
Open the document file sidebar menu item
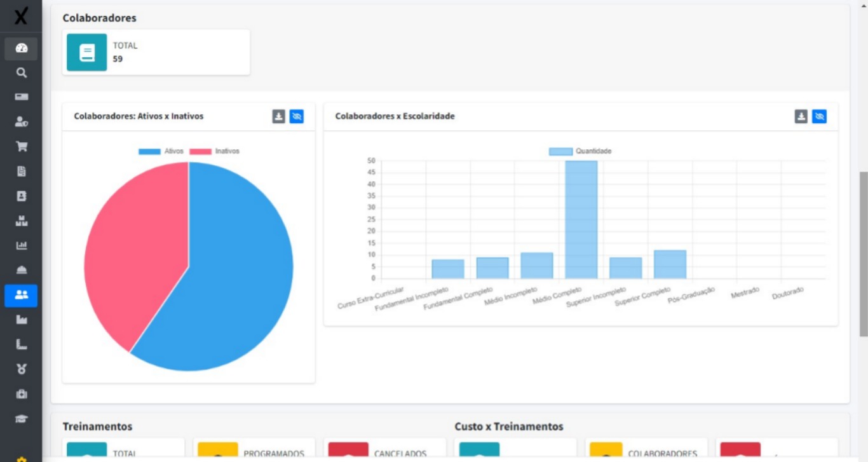(x=21, y=172)
